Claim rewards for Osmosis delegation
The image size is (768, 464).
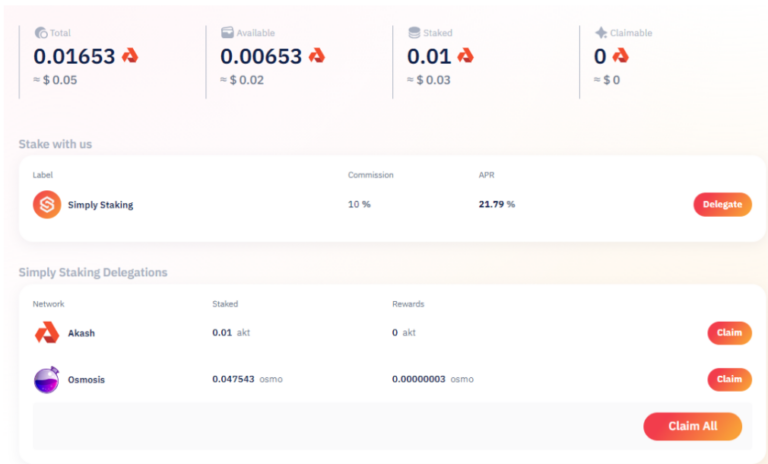[x=729, y=380]
